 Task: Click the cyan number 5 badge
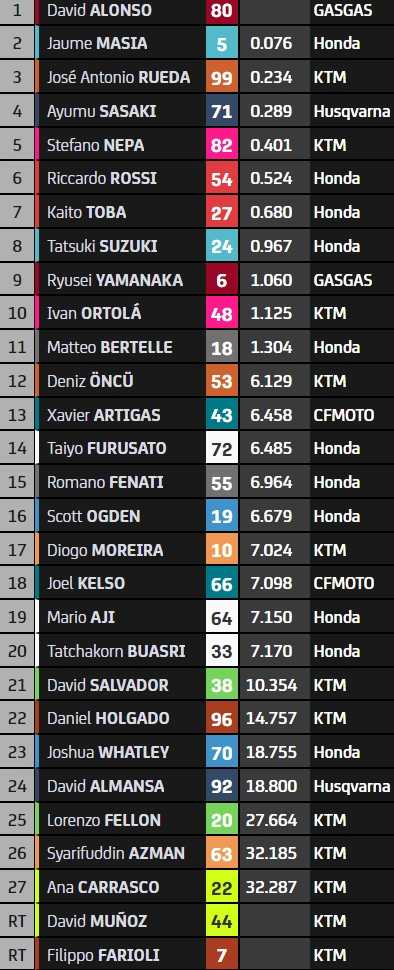click(x=221, y=43)
